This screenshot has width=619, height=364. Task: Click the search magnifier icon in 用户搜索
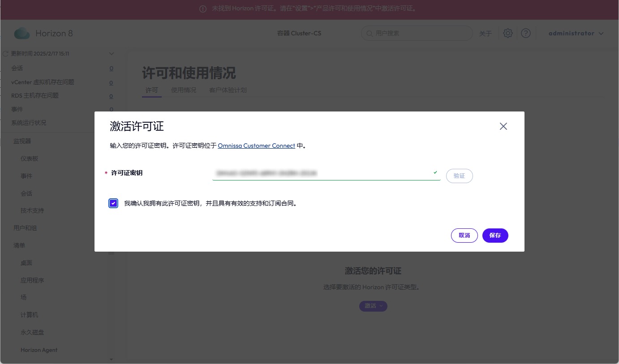tap(370, 34)
